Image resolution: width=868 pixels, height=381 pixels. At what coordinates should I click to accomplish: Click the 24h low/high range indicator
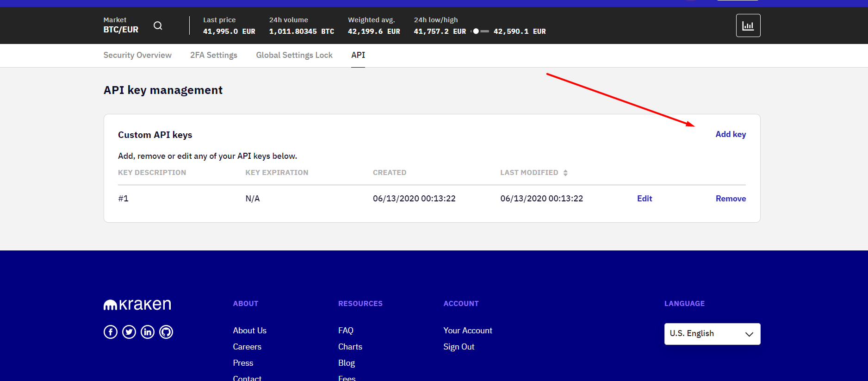coord(480,31)
